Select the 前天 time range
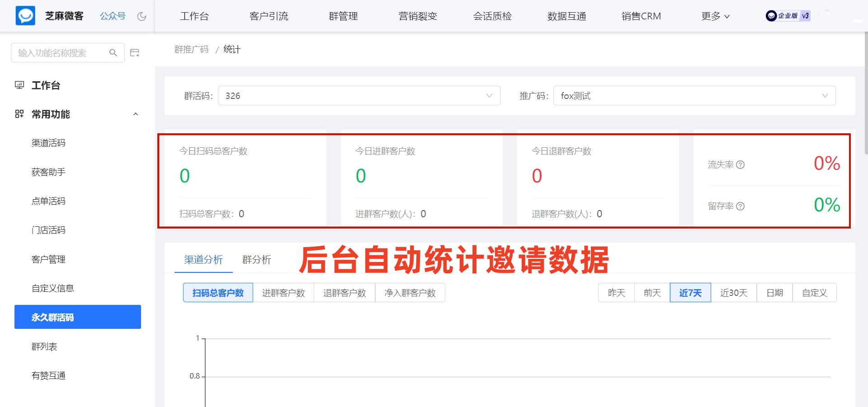 coord(652,293)
